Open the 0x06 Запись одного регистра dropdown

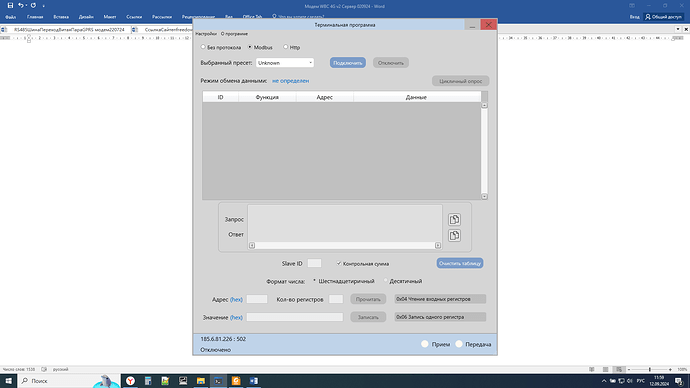[x=440, y=317]
